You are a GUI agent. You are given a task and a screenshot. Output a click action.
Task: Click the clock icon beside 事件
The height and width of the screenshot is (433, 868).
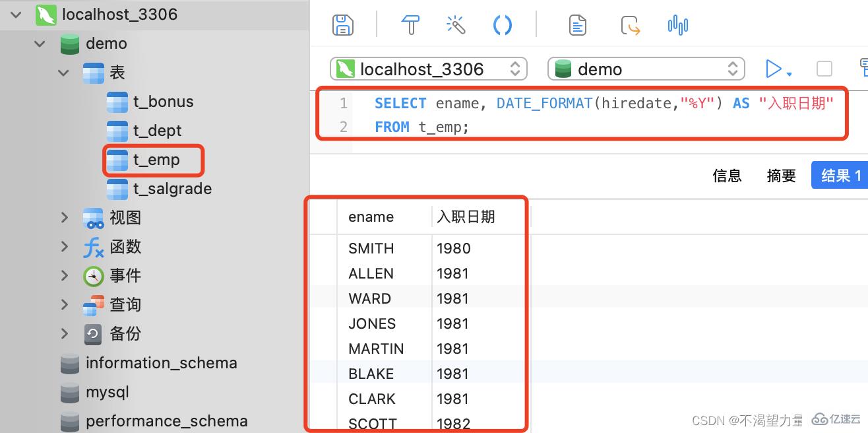coord(93,275)
